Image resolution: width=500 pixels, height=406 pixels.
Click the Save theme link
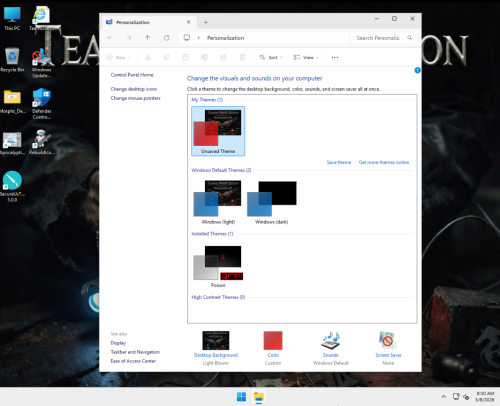pyautogui.click(x=339, y=162)
